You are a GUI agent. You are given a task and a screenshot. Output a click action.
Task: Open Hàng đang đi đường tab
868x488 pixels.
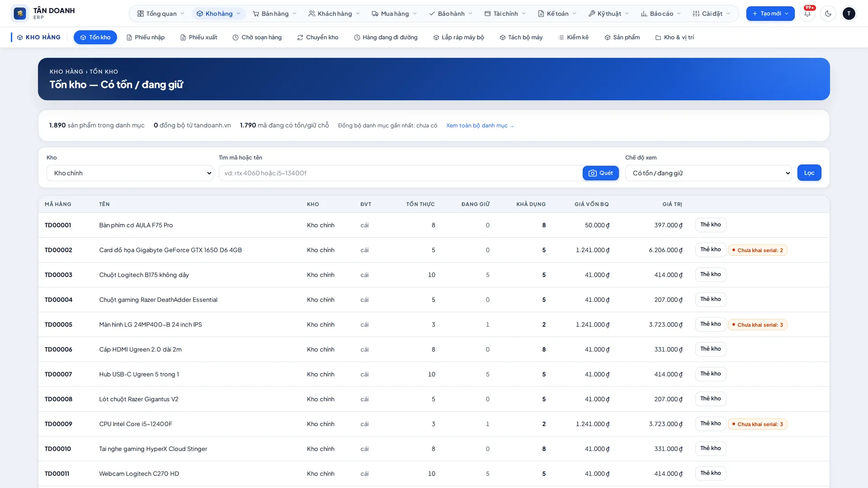coord(386,38)
